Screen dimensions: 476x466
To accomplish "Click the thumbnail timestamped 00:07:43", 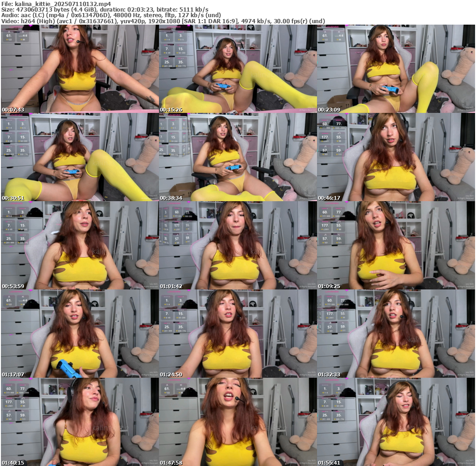I will point(79,69).
